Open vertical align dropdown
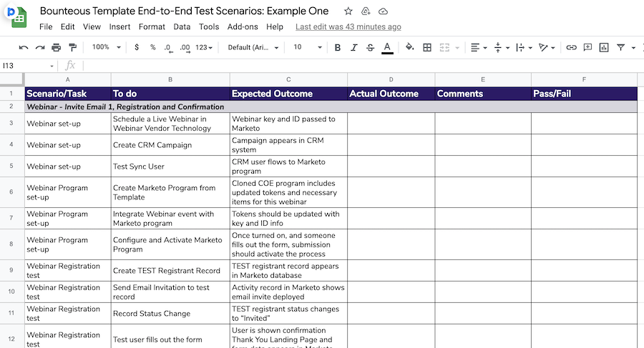 click(x=502, y=48)
